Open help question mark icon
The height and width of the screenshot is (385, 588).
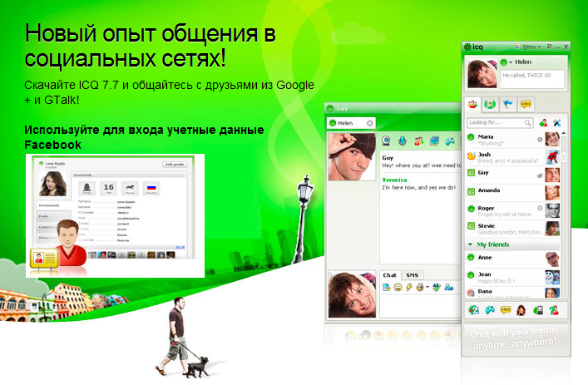tap(554, 310)
